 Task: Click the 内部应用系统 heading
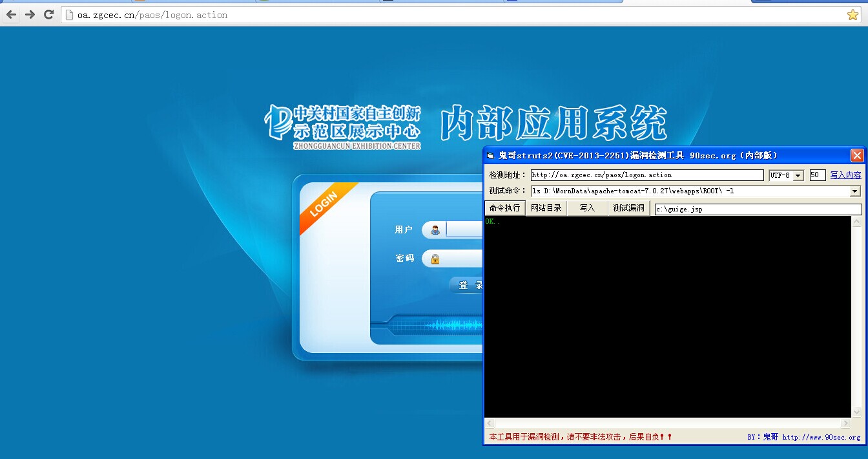(553, 123)
